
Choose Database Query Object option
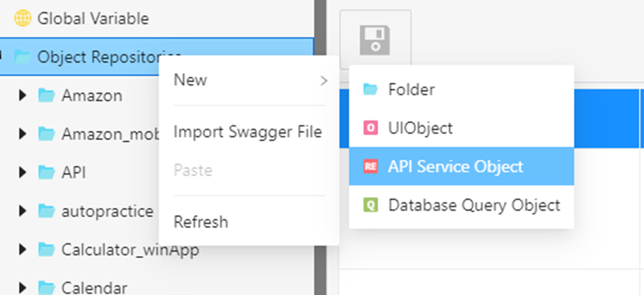click(x=473, y=205)
